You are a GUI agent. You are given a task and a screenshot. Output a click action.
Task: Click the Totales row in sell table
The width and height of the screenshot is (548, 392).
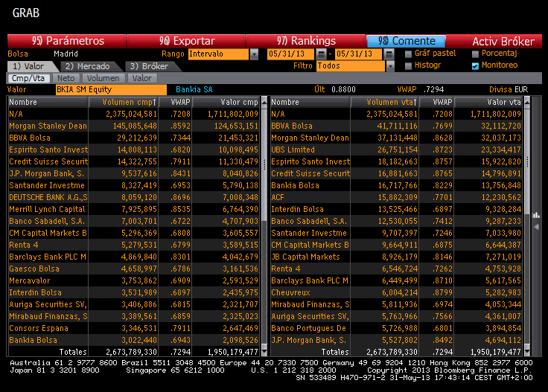(x=396, y=352)
